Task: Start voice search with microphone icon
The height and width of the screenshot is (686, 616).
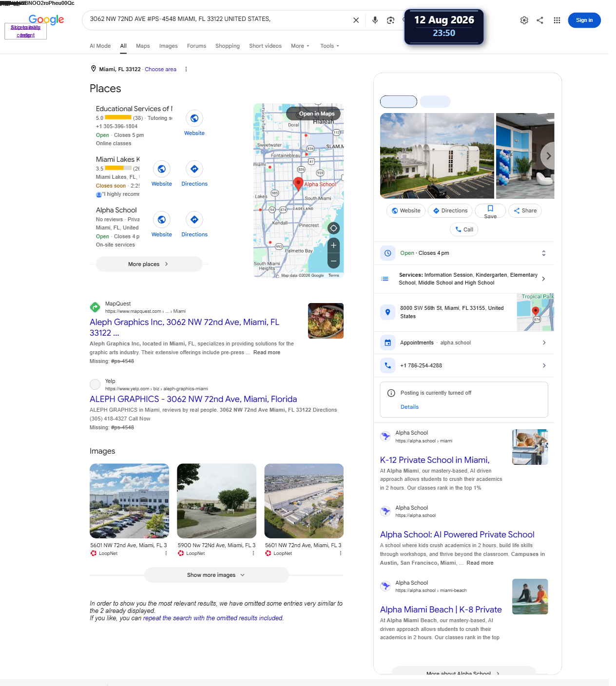Action: (x=375, y=20)
